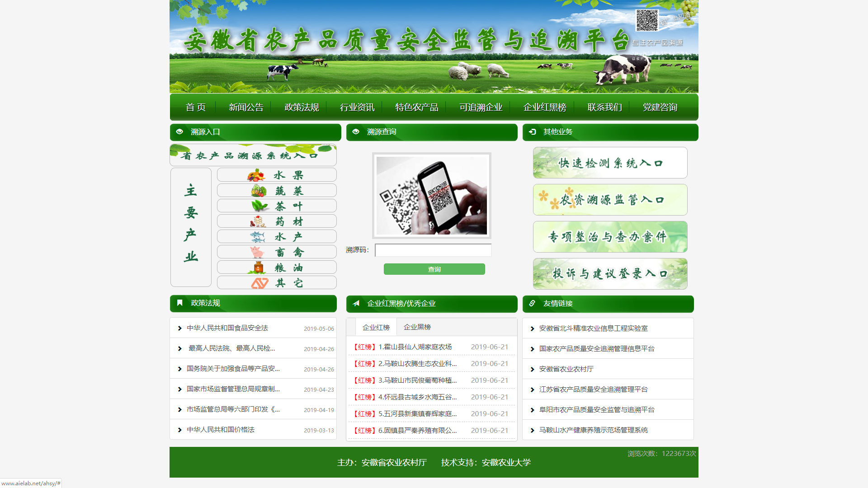Click date 2019-05-06 in policy list
The image size is (868, 488).
(x=319, y=329)
